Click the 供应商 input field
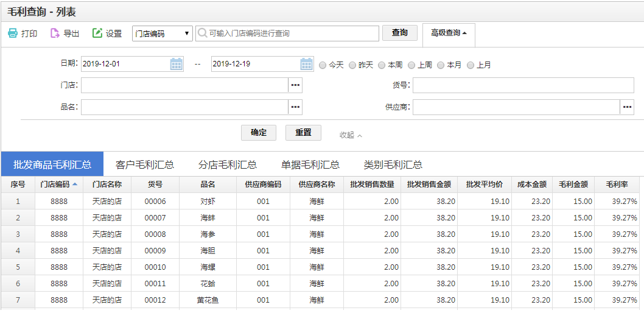This screenshot has height=313, width=644. (x=516, y=107)
